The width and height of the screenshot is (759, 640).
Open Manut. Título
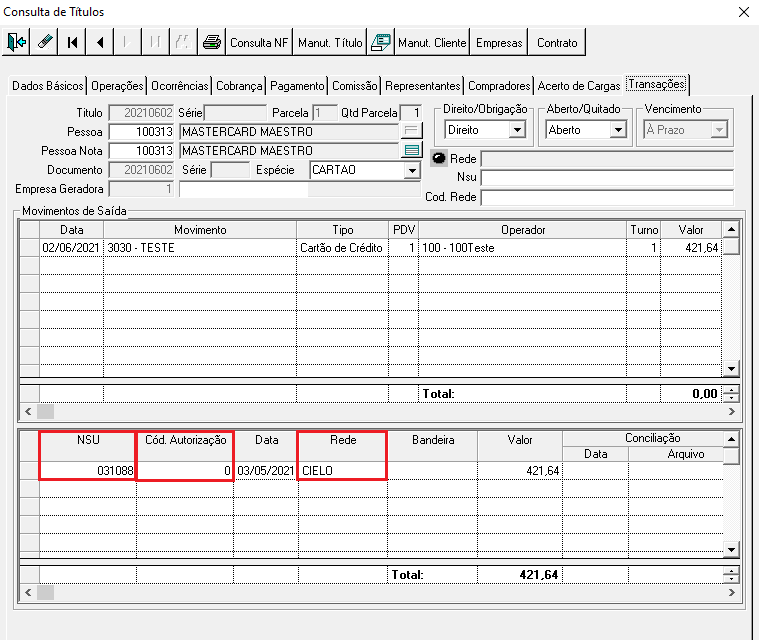click(x=330, y=42)
